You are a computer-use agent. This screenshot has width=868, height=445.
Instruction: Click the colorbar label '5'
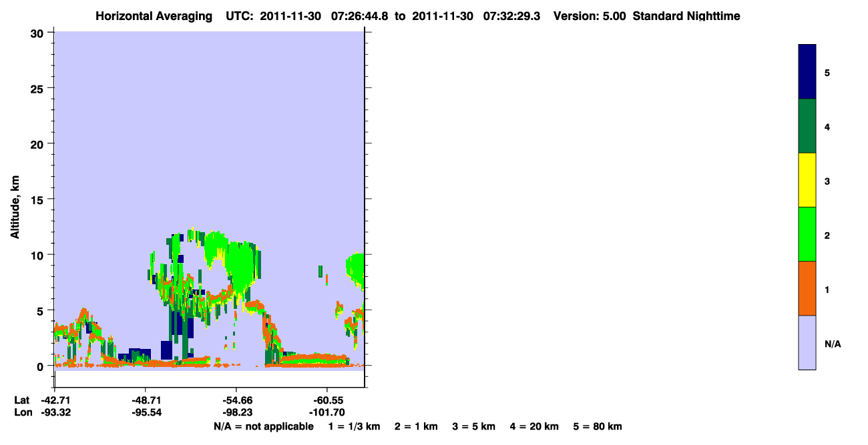pos(827,73)
